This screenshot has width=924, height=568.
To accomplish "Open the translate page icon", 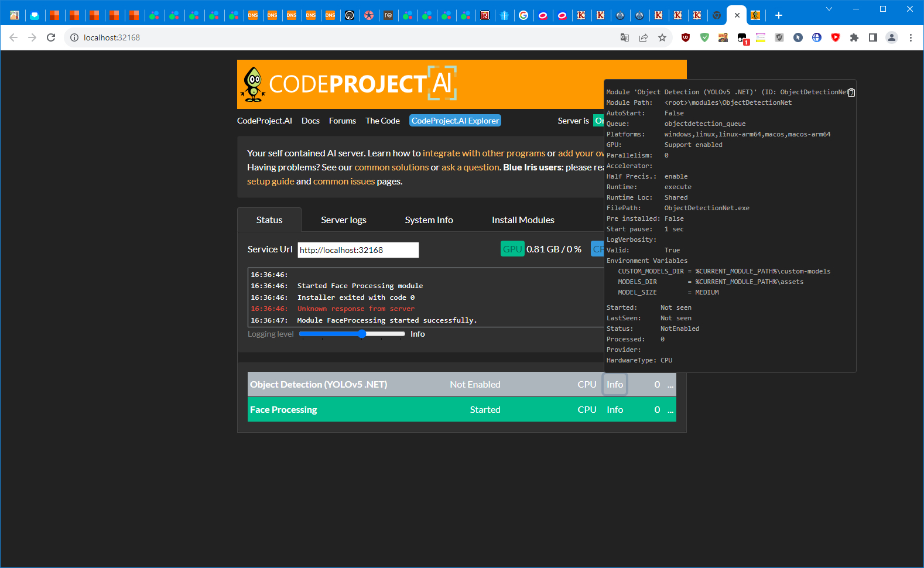I will 625,37.
